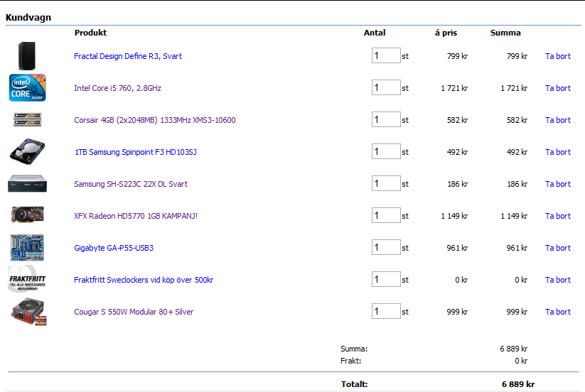The height and width of the screenshot is (392, 585).
Task: Click the Fraktfritt Sweclockers banner image
Action: click(28, 279)
